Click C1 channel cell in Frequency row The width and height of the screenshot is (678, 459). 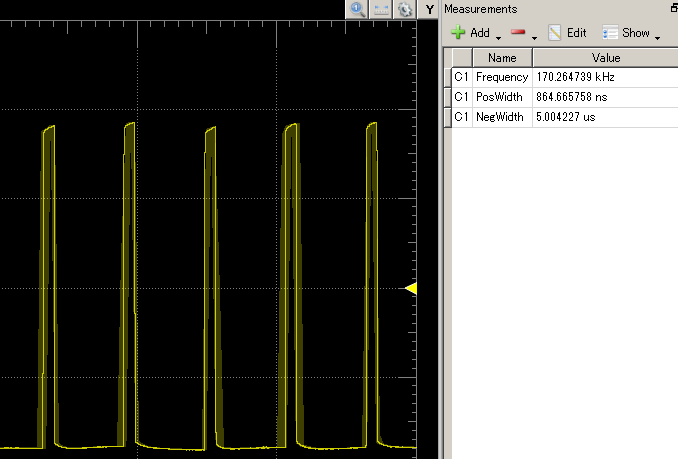point(462,77)
